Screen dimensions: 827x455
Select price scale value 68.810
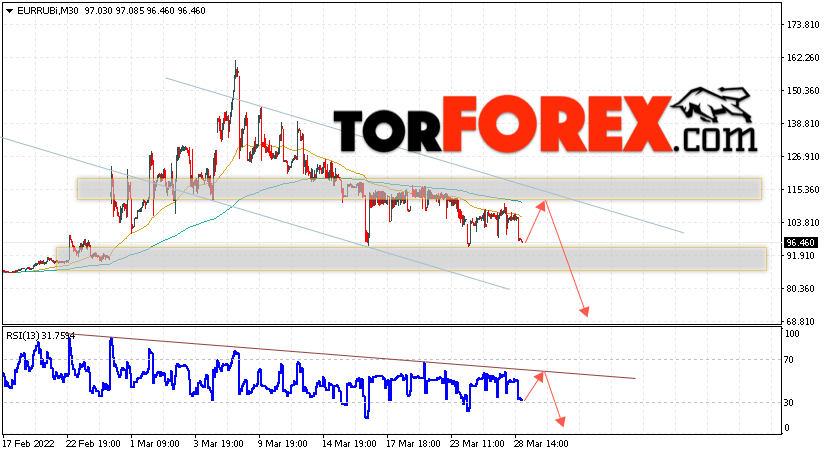point(800,322)
